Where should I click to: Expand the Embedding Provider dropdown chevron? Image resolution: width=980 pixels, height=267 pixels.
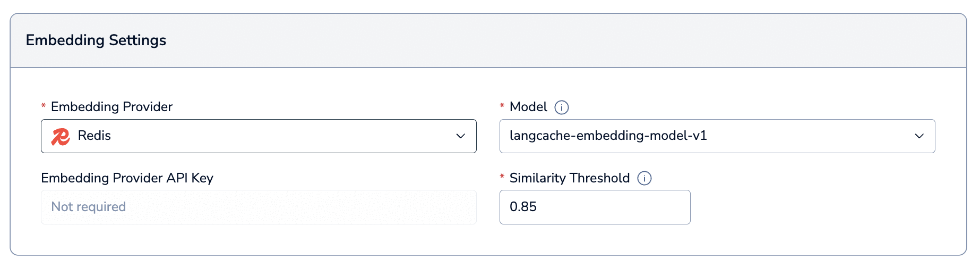[460, 136]
